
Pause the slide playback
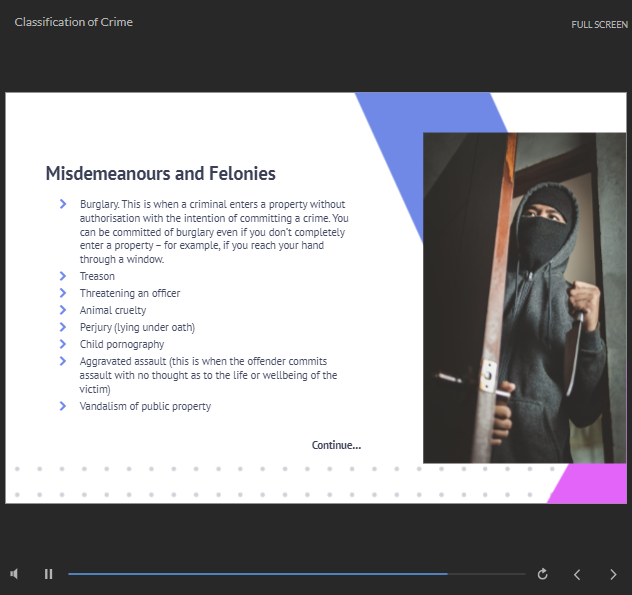coord(48,574)
